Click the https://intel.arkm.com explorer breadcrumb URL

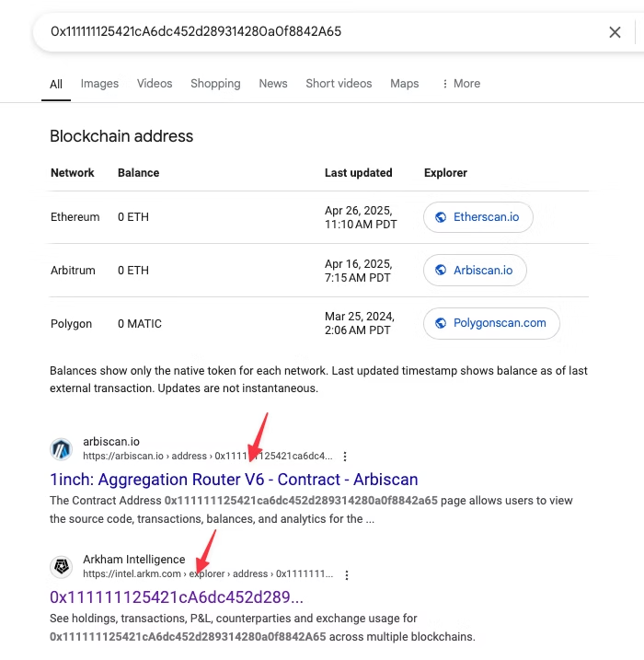[x=208, y=574]
